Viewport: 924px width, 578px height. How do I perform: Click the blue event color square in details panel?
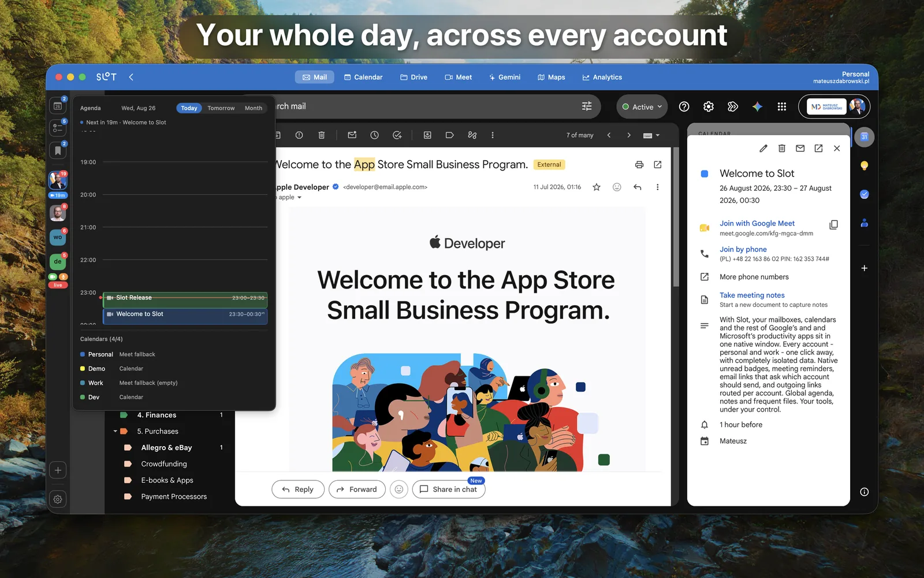click(x=705, y=174)
